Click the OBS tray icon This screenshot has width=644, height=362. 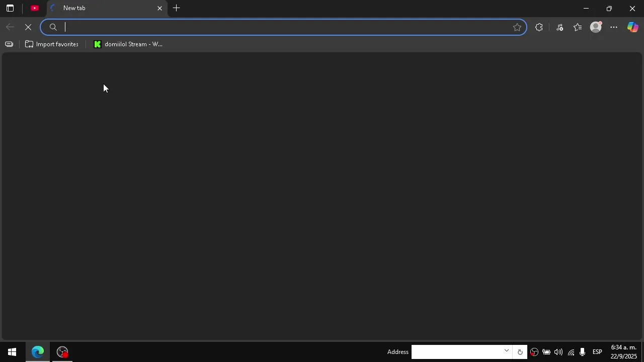point(534,352)
